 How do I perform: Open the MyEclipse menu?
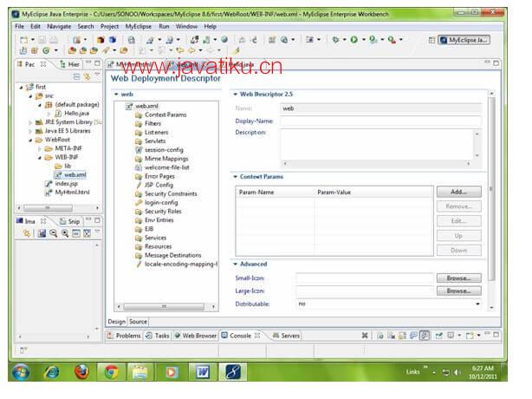pyautogui.click(x=139, y=27)
